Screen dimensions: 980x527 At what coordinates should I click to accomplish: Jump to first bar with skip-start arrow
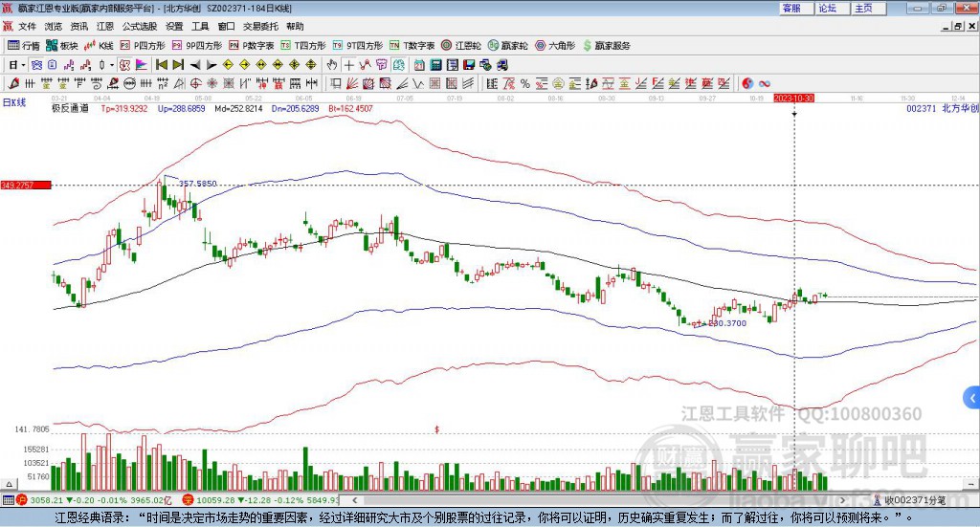point(161,65)
